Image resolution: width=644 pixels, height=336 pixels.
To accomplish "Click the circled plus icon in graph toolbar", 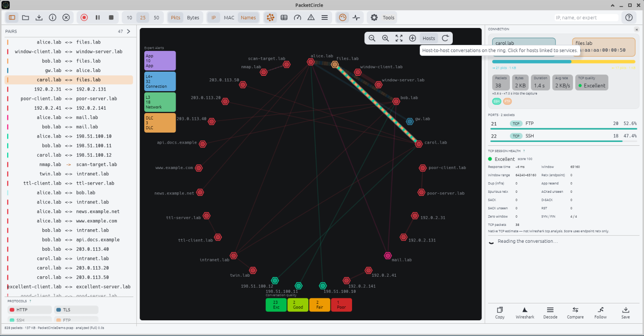I will click(413, 38).
